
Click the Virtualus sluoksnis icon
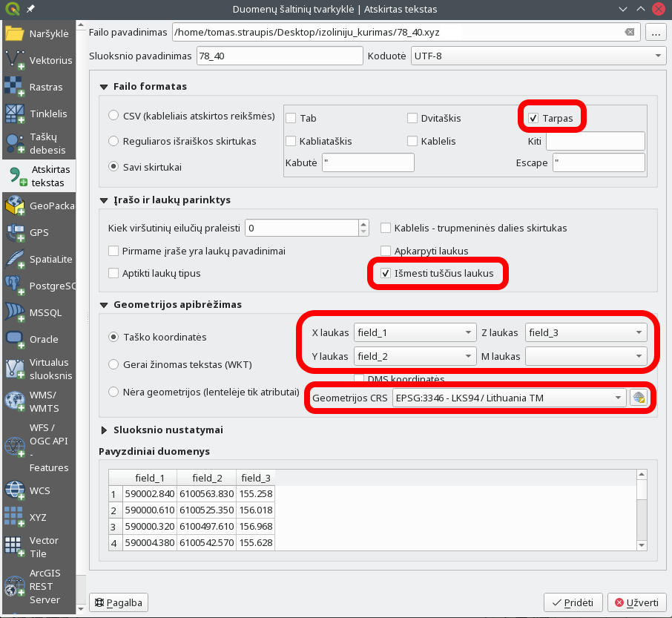click(15, 369)
